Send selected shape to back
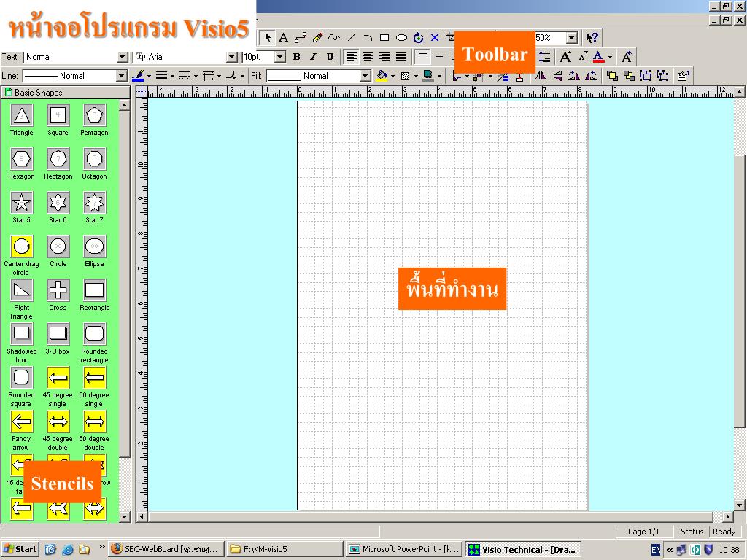747x560 pixels. tap(629, 76)
